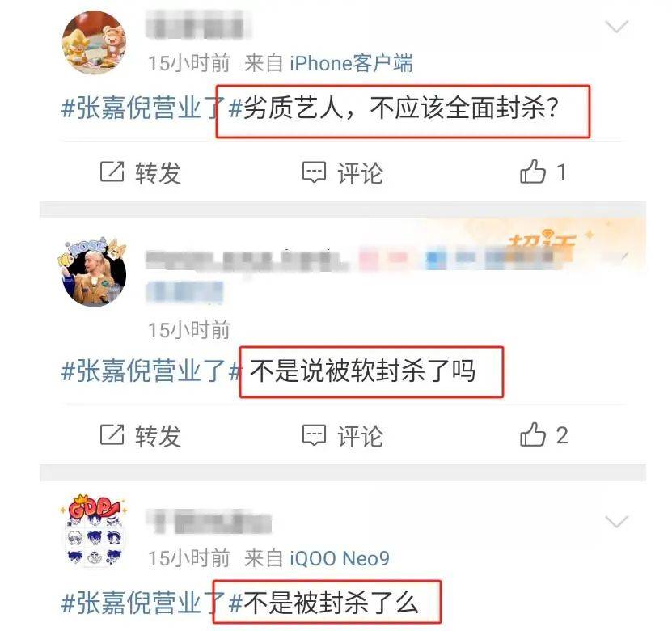Like the first post with thumbs-up

point(533,172)
